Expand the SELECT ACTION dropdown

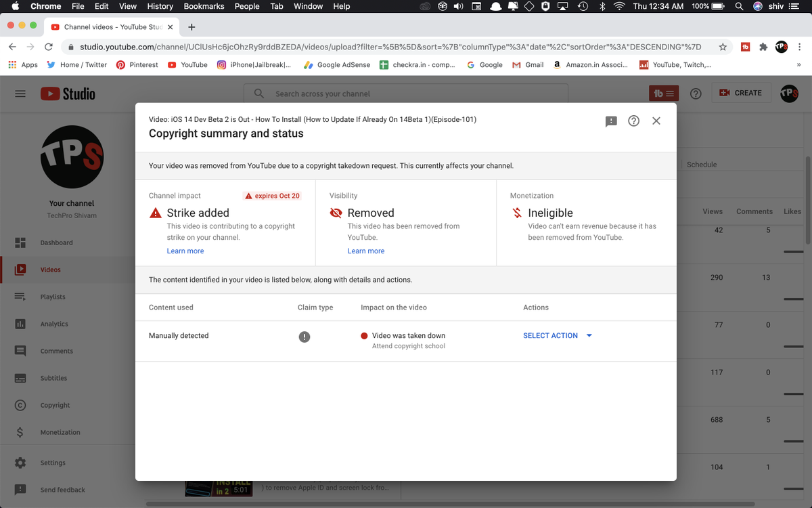[x=558, y=336]
